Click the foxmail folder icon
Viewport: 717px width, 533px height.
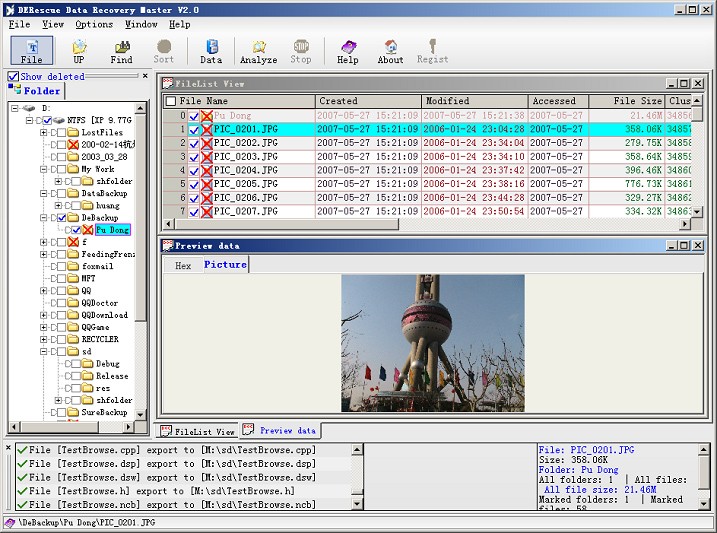(x=73, y=266)
